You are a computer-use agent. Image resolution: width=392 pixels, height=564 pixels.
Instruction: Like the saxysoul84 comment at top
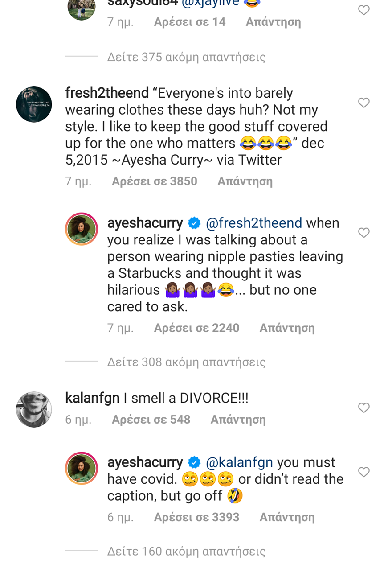(x=364, y=10)
